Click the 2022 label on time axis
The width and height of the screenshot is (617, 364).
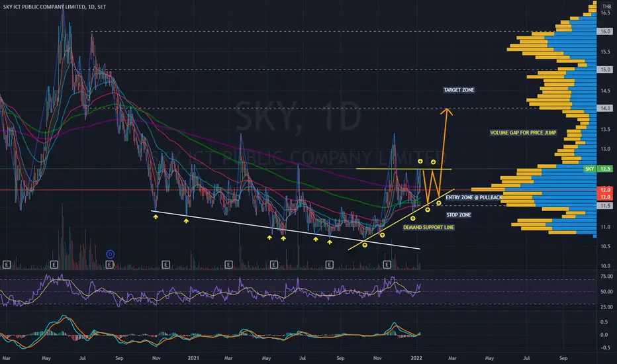tap(416, 358)
